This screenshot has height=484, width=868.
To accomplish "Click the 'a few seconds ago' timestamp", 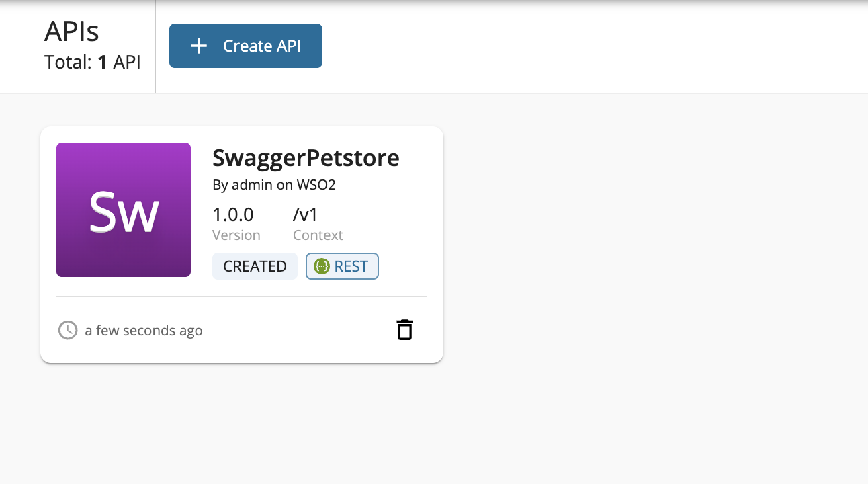I will click(144, 331).
